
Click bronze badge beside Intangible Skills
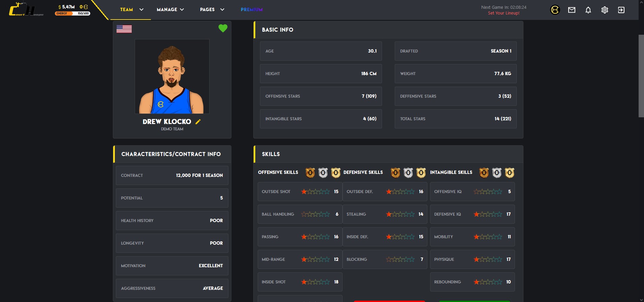pyautogui.click(x=484, y=173)
